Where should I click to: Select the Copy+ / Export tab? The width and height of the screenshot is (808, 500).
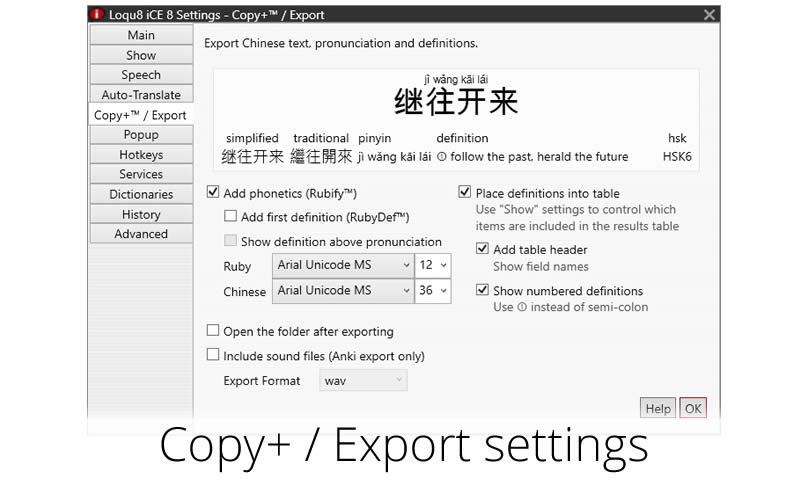pyautogui.click(x=140, y=115)
